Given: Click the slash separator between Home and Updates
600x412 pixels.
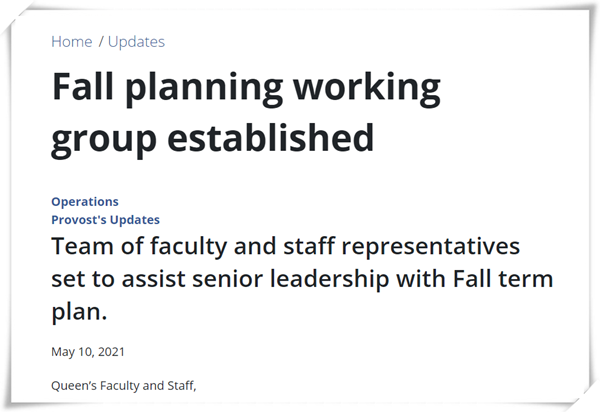Looking at the screenshot, I should click(101, 42).
